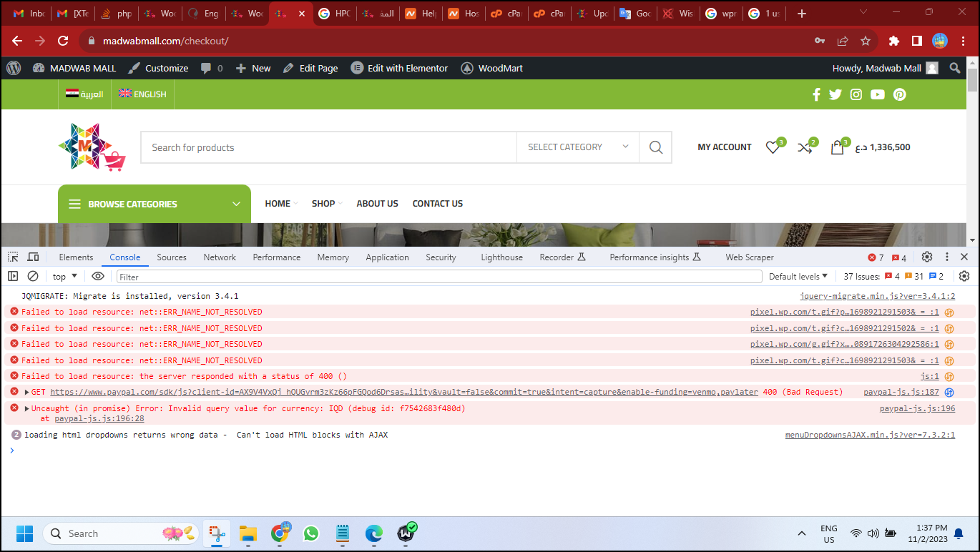Open the Edit Page link

coord(310,68)
